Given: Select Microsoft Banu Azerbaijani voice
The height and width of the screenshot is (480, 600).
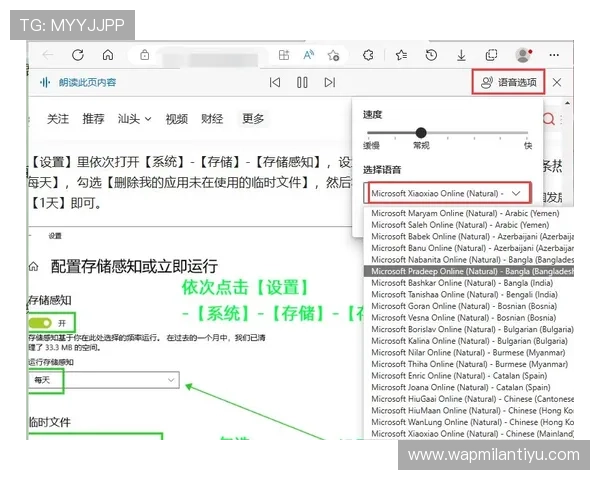Looking at the screenshot, I should (x=469, y=248).
